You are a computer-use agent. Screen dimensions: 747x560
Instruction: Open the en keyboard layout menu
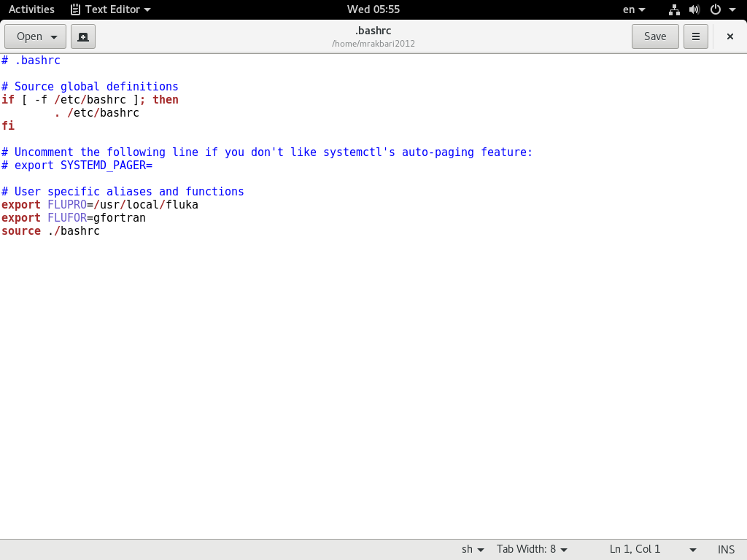click(x=634, y=9)
